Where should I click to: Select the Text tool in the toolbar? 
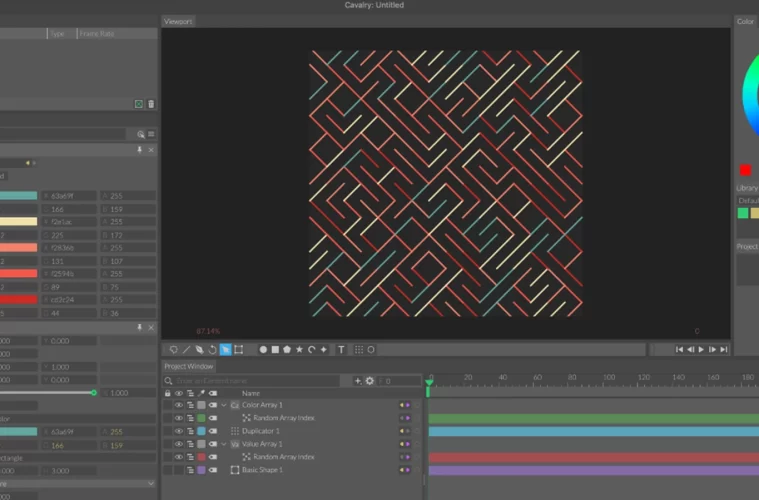click(341, 350)
